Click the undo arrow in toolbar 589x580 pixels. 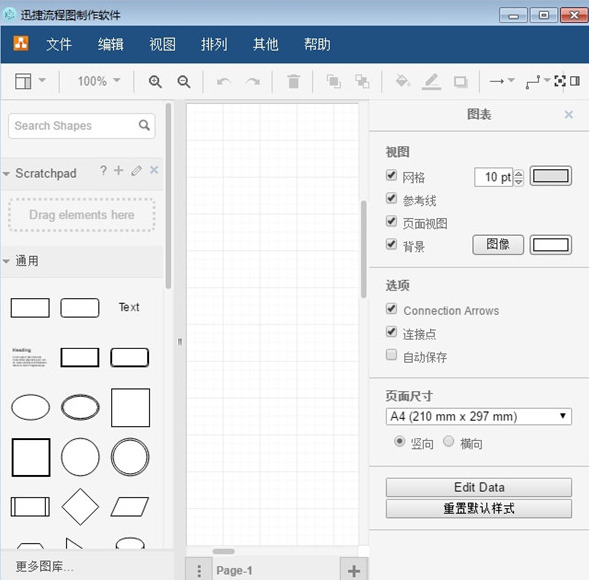(224, 81)
